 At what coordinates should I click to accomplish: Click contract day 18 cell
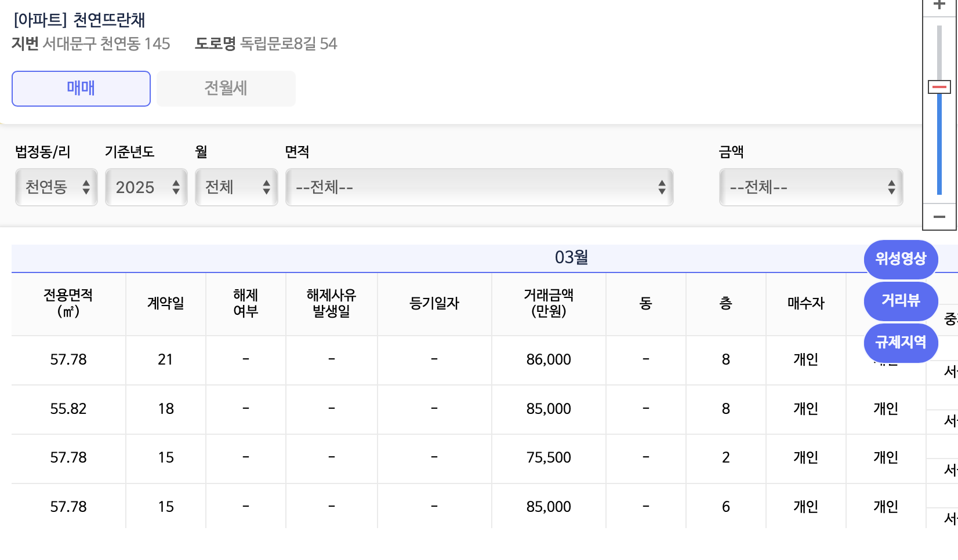[x=166, y=409]
